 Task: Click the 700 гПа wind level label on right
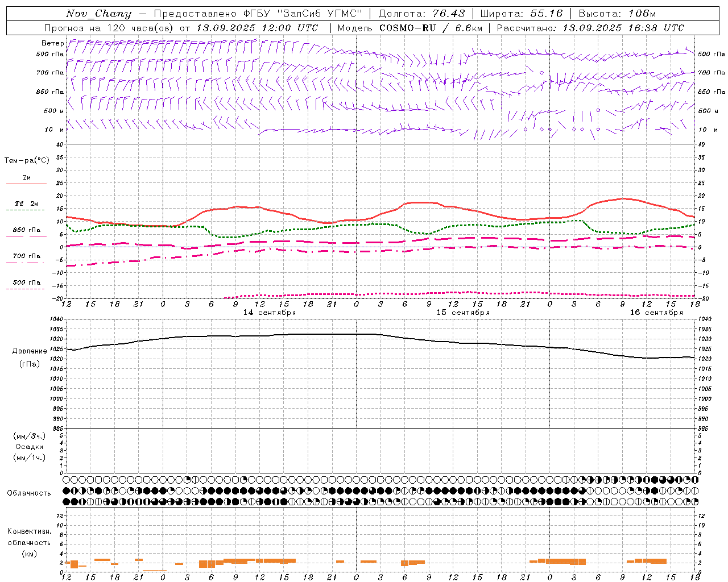[712, 73]
